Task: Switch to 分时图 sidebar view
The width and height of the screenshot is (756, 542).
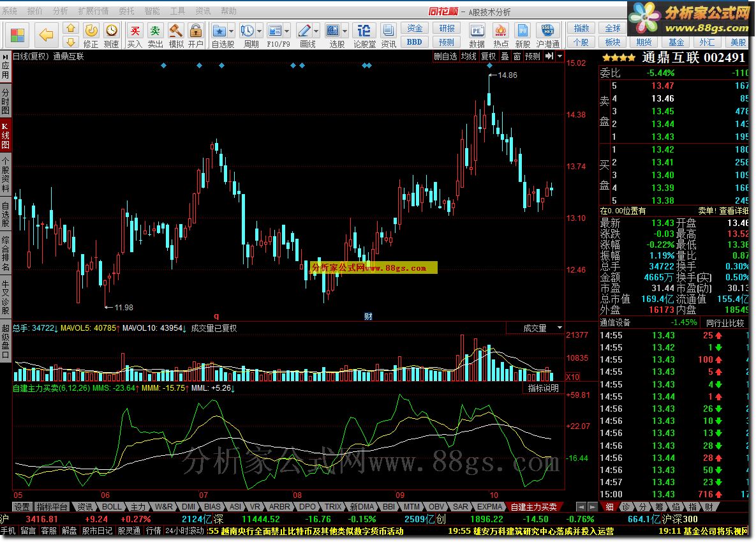Action: point(5,102)
